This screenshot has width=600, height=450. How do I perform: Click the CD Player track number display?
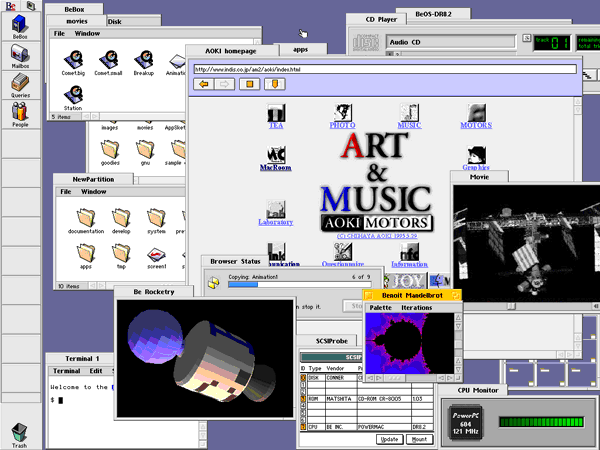[x=552, y=43]
